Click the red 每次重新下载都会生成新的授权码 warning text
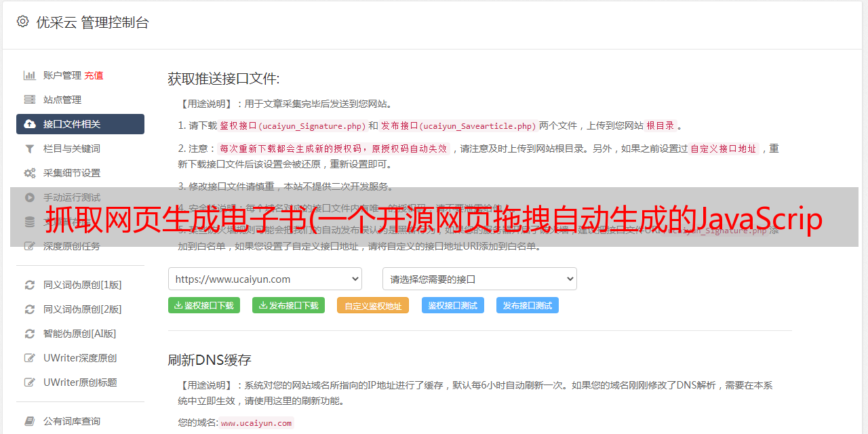 coord(333,149)
